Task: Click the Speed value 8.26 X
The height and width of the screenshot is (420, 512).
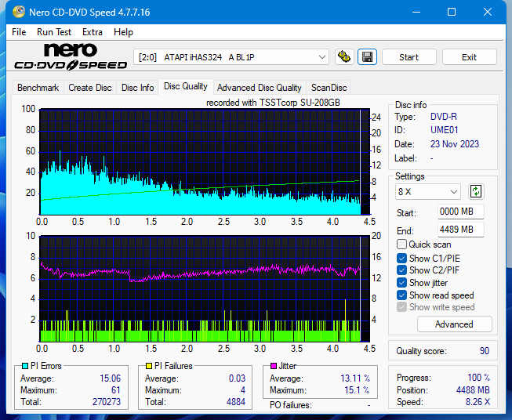Action: click(478, 402)
